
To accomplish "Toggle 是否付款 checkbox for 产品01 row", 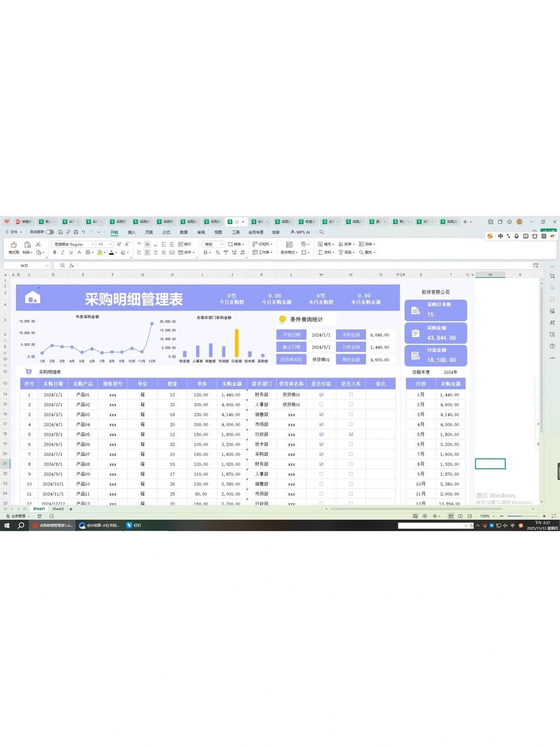I will [321, 395].
